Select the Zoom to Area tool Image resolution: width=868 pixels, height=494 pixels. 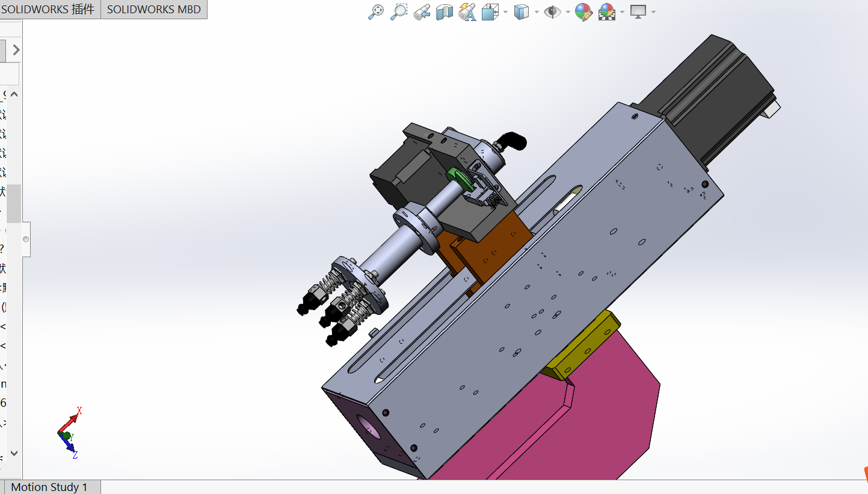[399, 12]
